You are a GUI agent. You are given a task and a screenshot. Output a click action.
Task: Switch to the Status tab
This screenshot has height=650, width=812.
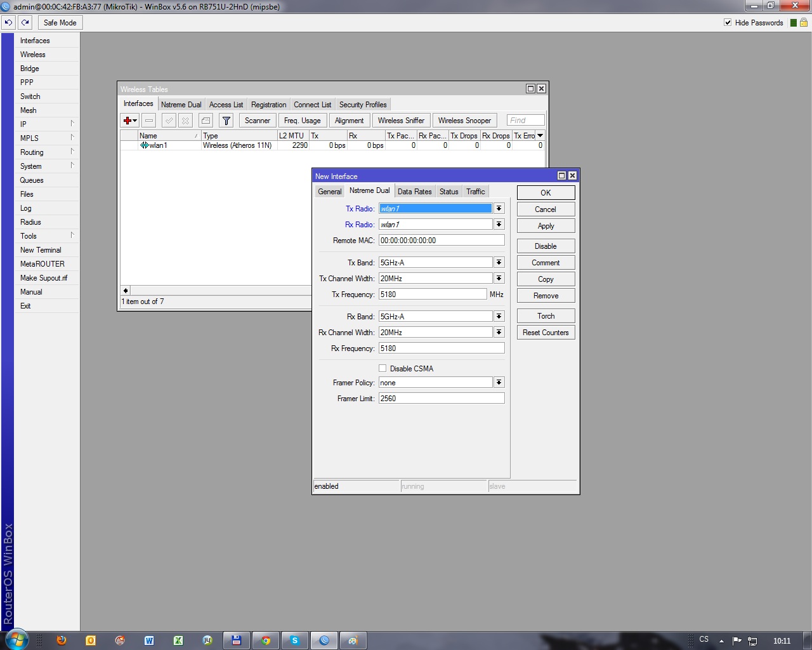(x=449, y=192)
